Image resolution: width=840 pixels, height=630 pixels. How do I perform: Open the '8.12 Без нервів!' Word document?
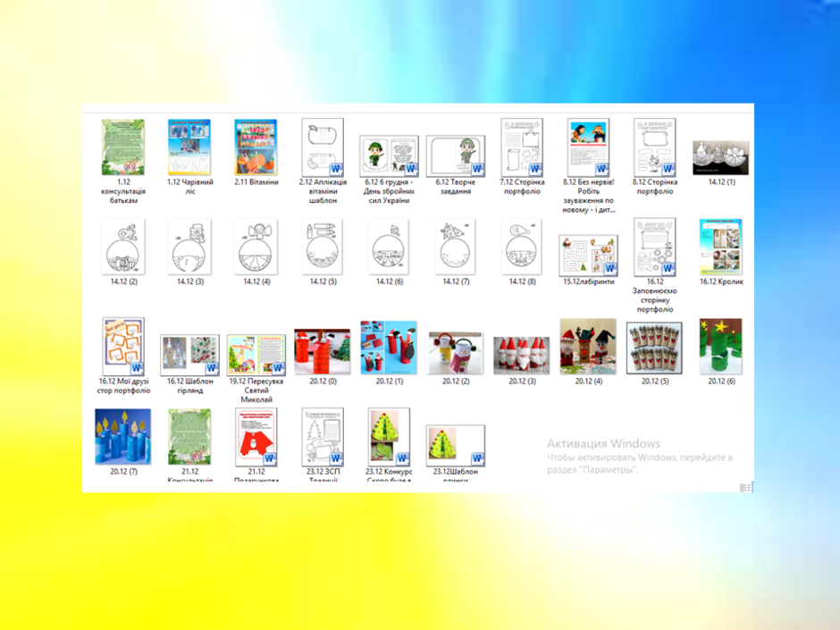click(588, 147)
